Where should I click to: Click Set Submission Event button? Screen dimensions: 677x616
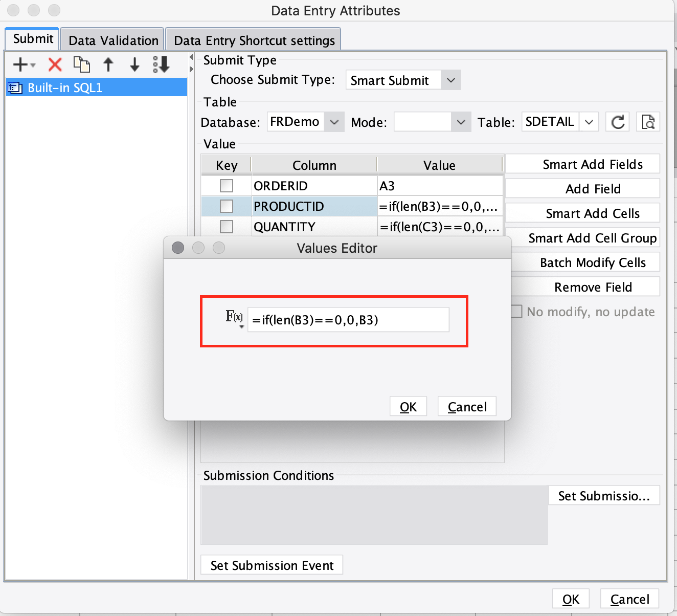272,565
